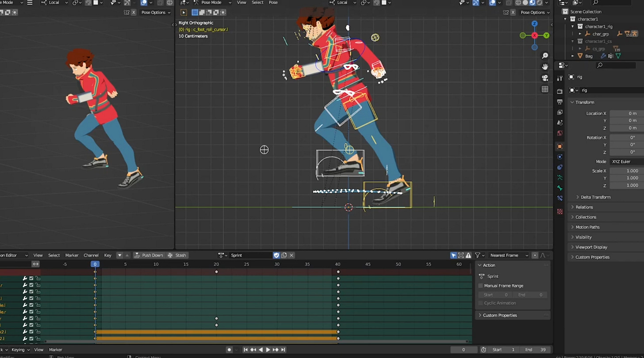The height and width of the screenshot is (358, 644).
Task: Open the Tool properties tab wrench icon
Action: 560,78
